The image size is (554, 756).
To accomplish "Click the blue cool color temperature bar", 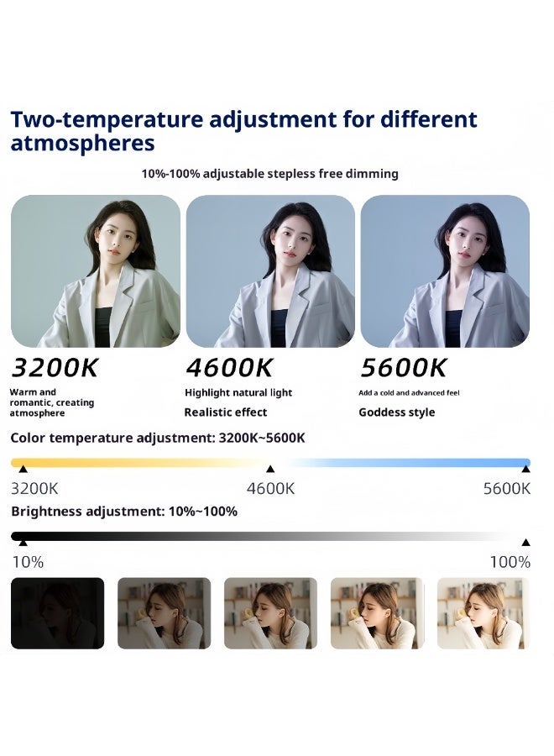I will tap(410, 462).
